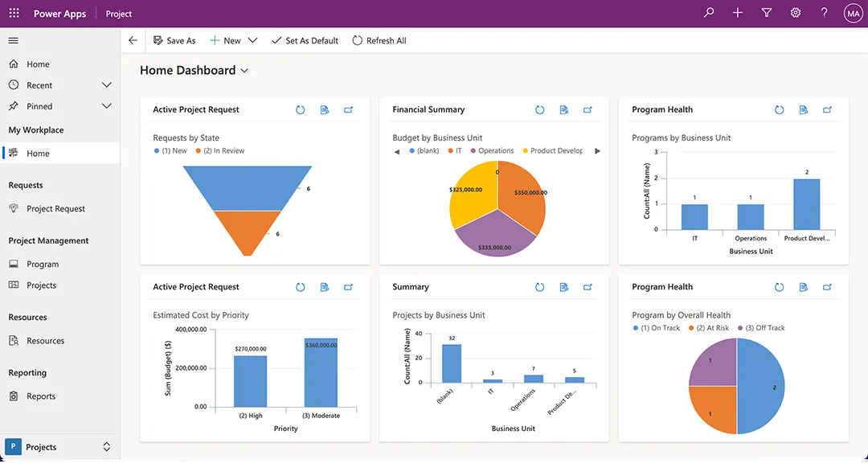Open Help with the question mark icon
Viewport: 868px width, 476px height.
click(824, 13)
